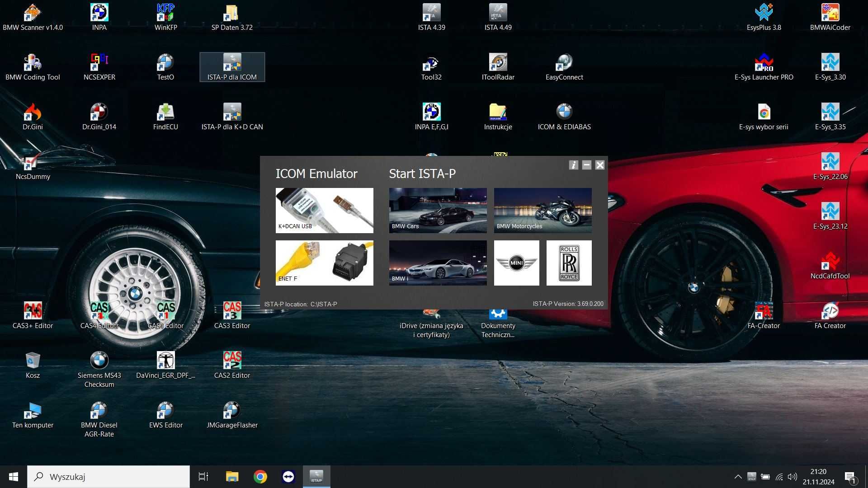Open BMW Scanner v1.4.0 desktop icon
Viewport: 868px width, 488px height.
pos(33,18)
